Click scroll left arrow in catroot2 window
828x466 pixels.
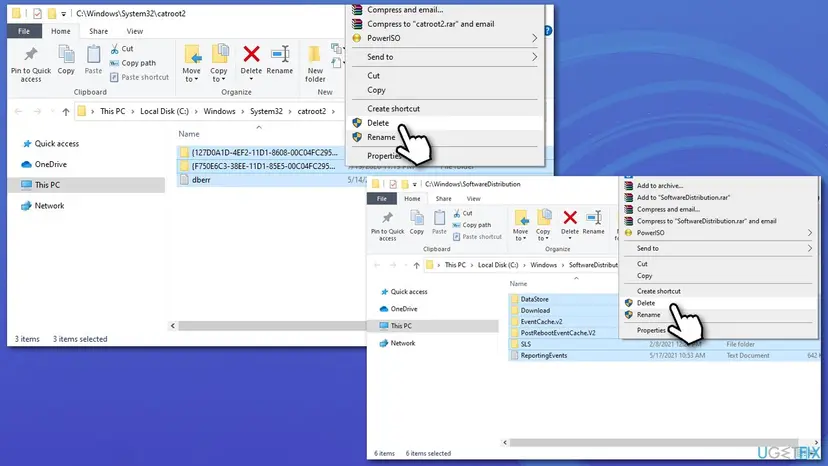pyautogui.click(x=173, y=326)
